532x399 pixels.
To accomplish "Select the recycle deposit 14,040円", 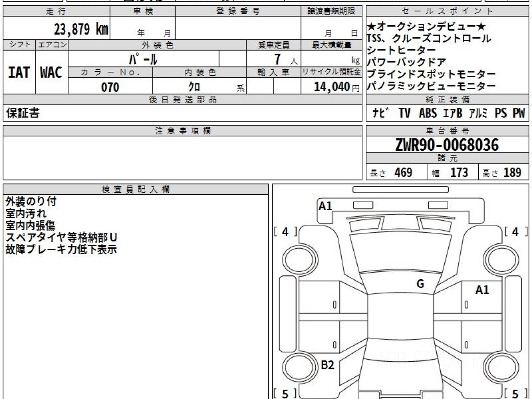I will tap(337, 87).
